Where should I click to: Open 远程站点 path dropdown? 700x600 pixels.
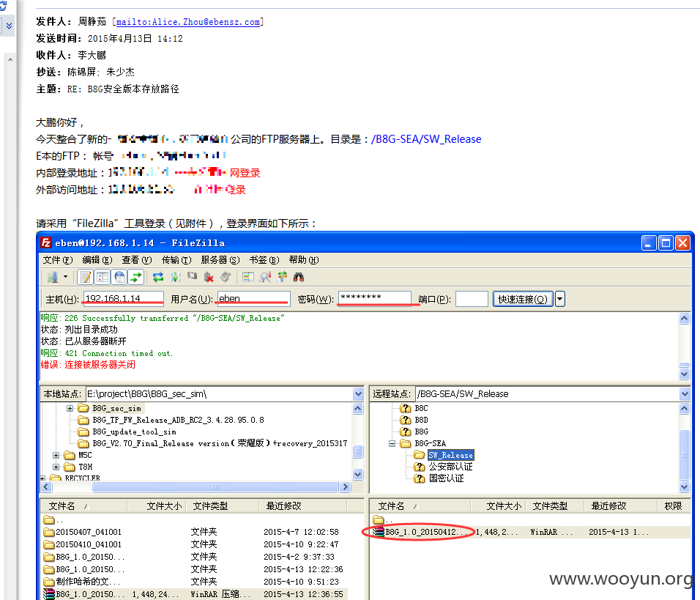click(685, 394)
